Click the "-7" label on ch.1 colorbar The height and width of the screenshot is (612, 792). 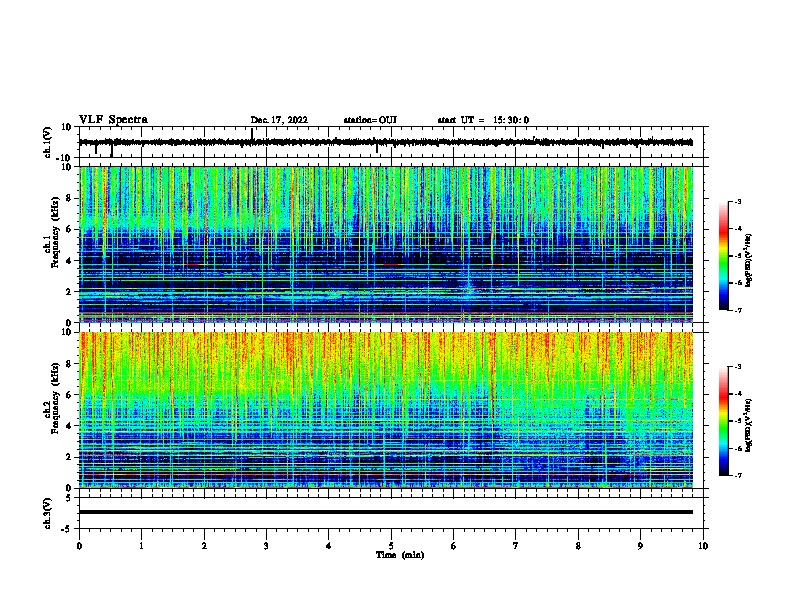[737, 310]
